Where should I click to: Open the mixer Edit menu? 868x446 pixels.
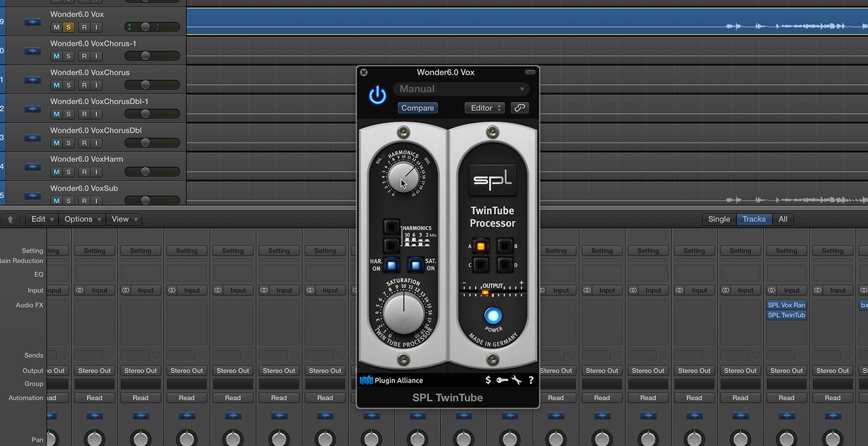point(42,219)
